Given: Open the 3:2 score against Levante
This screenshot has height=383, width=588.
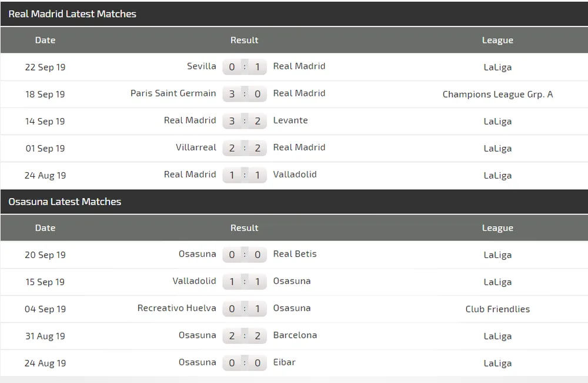Looking at the screenshot, I should 245,121.
